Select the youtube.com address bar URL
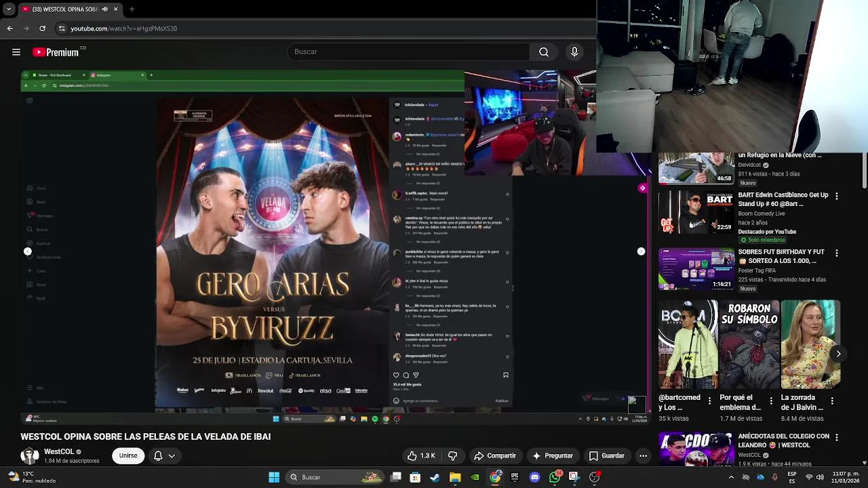 123,28
